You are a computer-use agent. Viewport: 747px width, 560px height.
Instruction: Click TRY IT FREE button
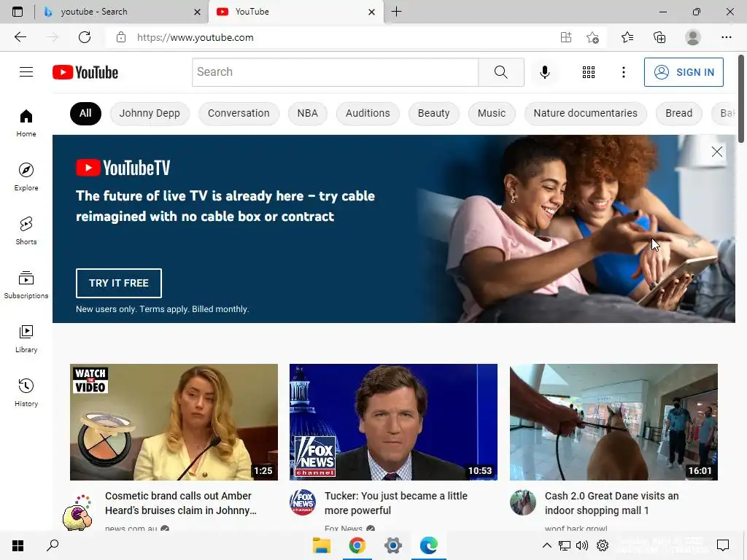119,283
